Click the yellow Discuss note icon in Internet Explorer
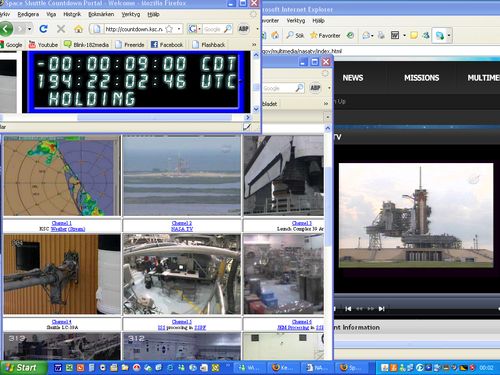The width and height of the screenshot is (500, 375). [414, 35]
